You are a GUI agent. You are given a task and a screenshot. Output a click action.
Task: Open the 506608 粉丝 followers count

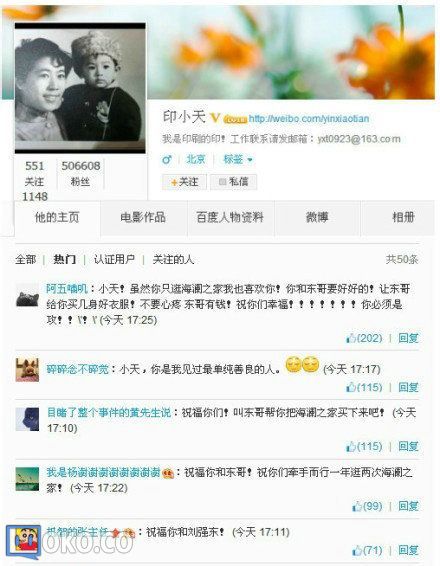(80, 173)
